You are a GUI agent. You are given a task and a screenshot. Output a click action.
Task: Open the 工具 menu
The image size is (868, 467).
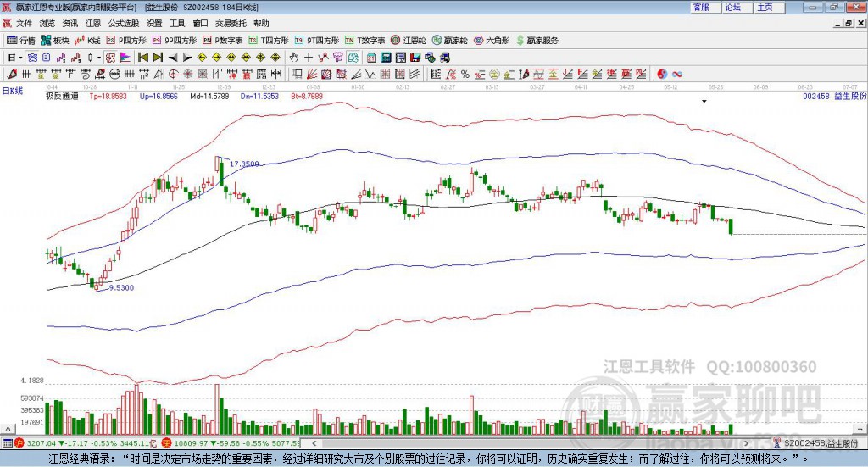coord(177,23)
